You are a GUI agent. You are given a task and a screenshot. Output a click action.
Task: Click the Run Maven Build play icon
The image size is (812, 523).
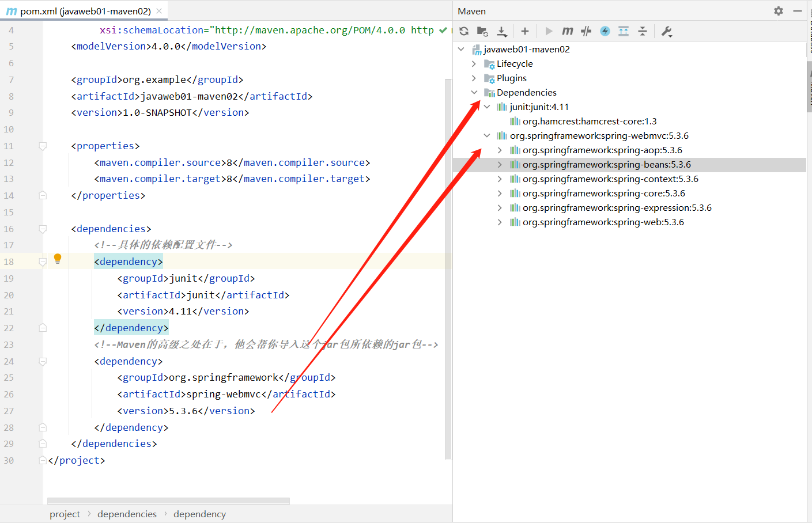pyautogui.click(x=549, y=31)
